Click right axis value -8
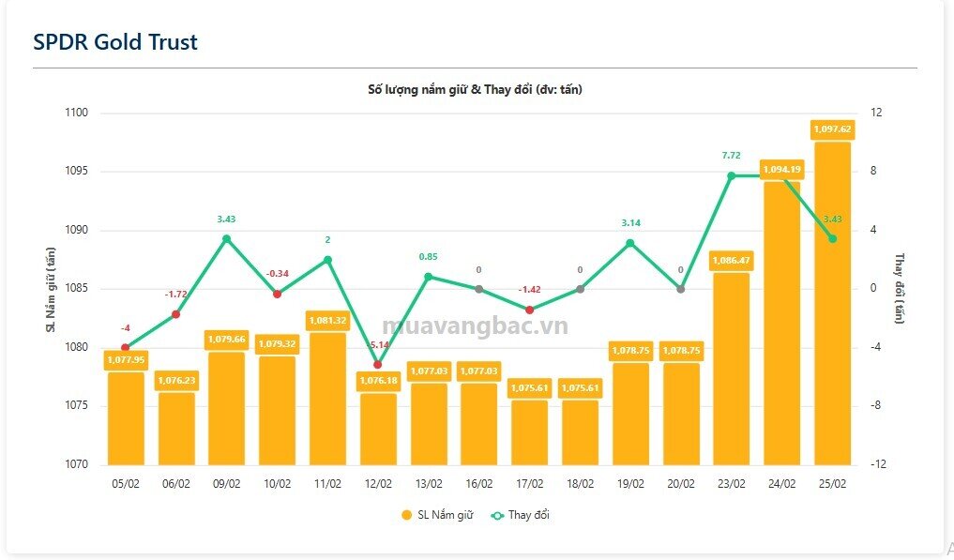Screen dimensions: 954x560 click(876, 405)
